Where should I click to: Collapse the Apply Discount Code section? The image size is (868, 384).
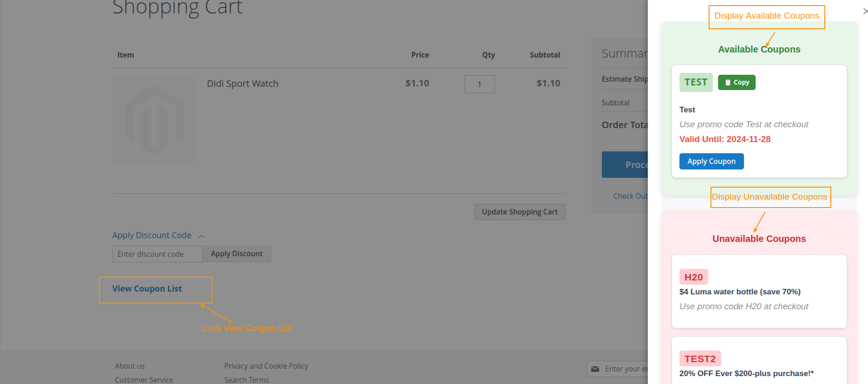[x=151, y=235]
